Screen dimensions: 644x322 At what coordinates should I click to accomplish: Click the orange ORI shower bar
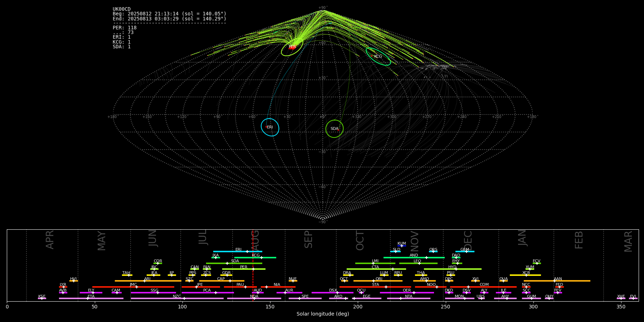378,281
